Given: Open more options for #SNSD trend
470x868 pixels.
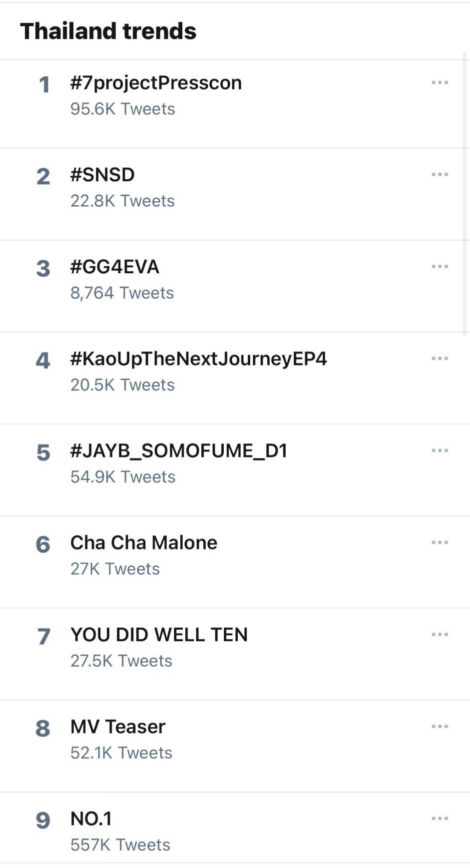Looking at the screenshot, I should pos(440,174).
